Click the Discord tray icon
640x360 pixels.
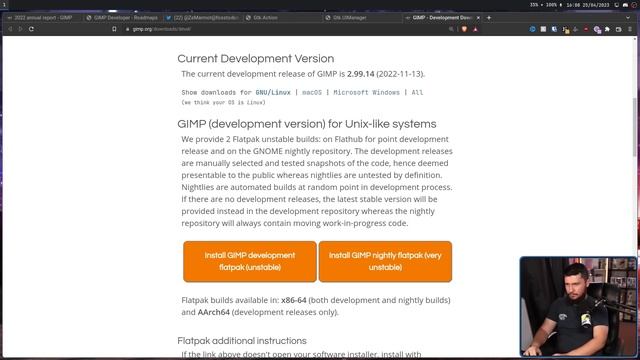[x=625, y=5]
